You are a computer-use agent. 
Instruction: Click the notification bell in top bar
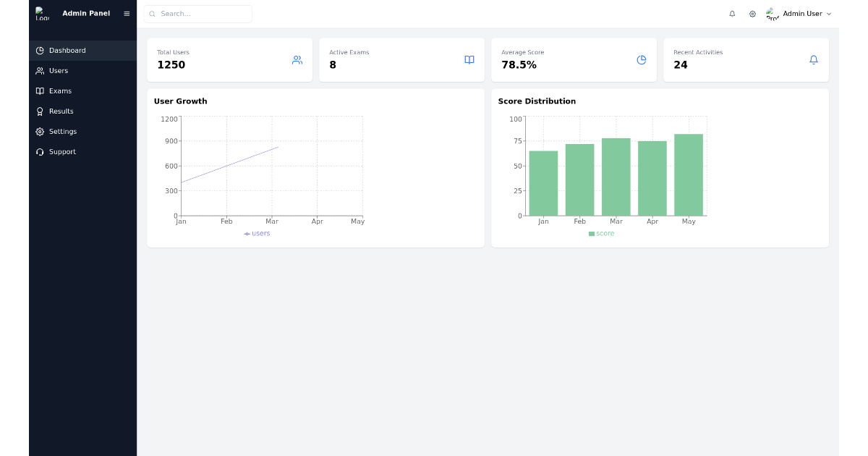(732, 14)
